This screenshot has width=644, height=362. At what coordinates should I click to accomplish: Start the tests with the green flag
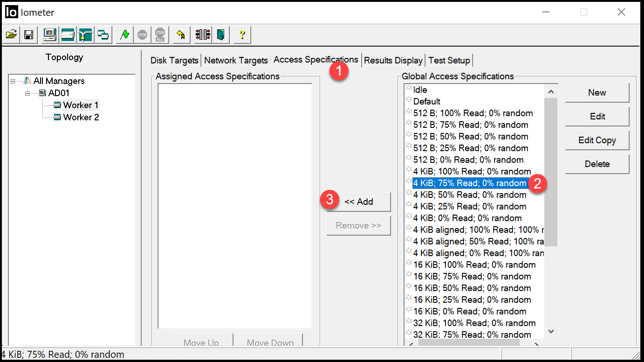124,35
